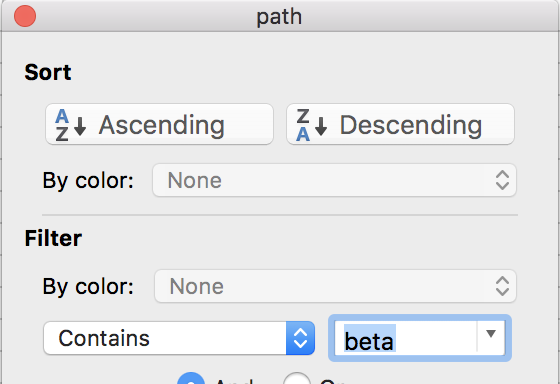
Task: Open the Filter By color None dropdown
Action: [335, 286]
